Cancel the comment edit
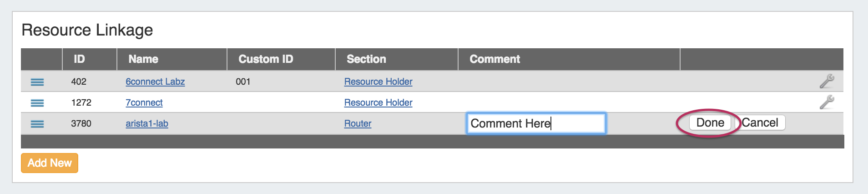Image resolution: width=868 pixels, height=194 pixels. [x=760, y=123]
